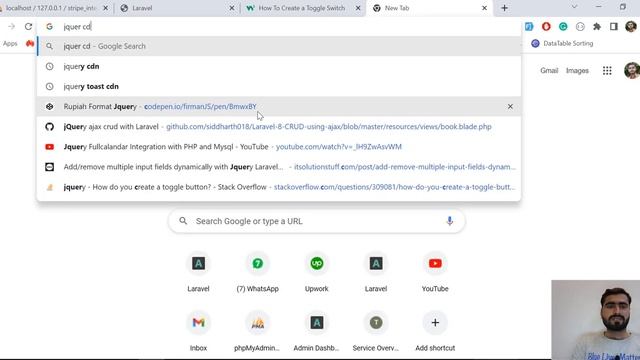Open the Opera red extension icon
The height and width of the screenshot is (360, 640).
pyautogui.click(x=546, y=27)
